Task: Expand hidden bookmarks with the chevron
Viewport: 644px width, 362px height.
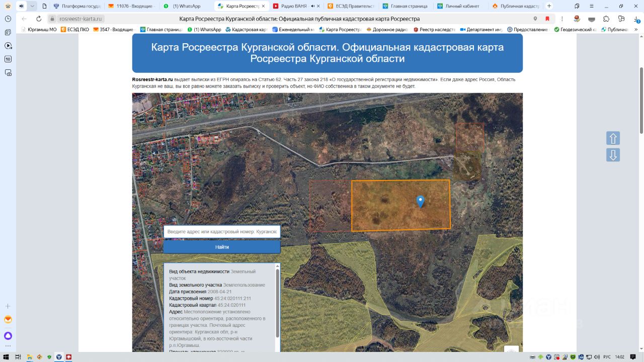Action: click(x=635, y=30)
